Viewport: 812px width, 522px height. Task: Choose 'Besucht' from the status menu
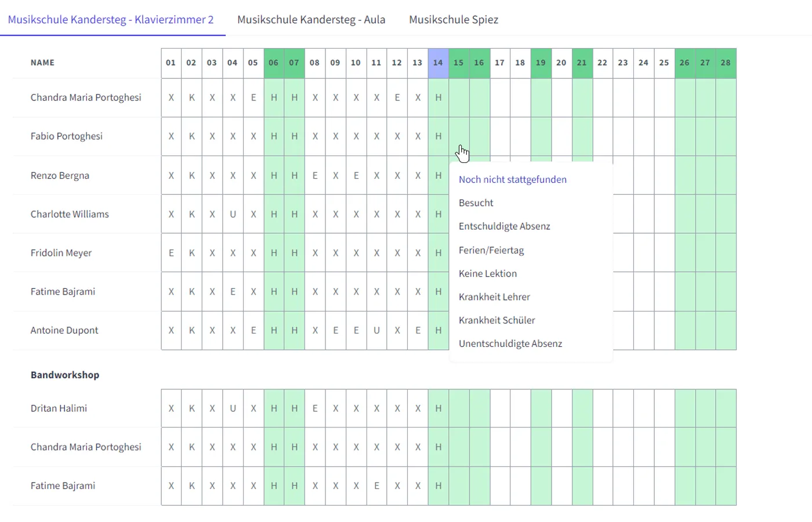[x=476, y=203]
